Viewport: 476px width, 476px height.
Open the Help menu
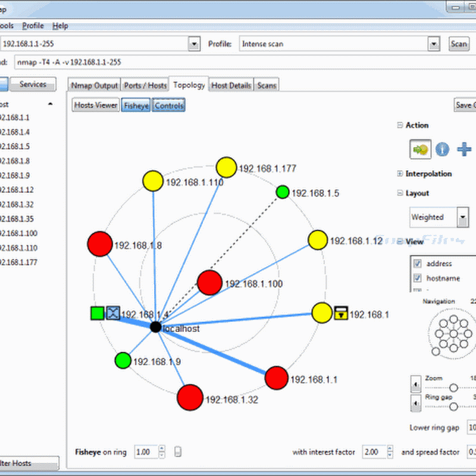[60, 26]
